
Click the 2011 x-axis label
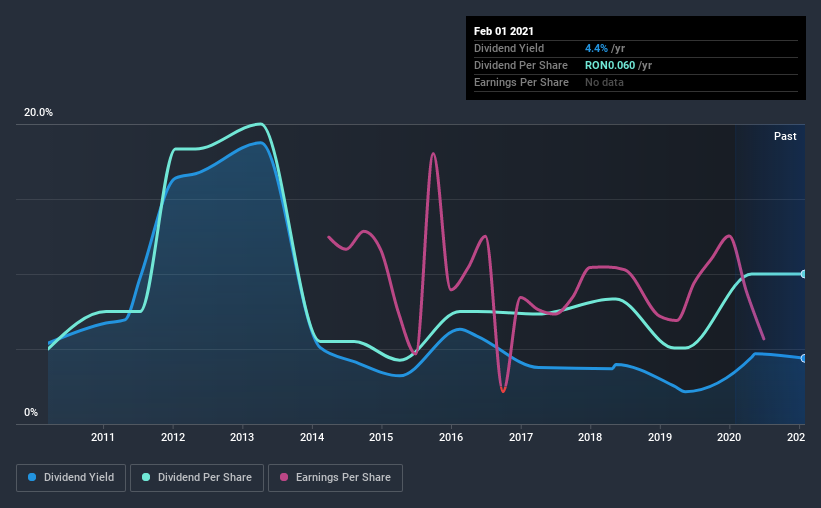[x=103, y=437]
